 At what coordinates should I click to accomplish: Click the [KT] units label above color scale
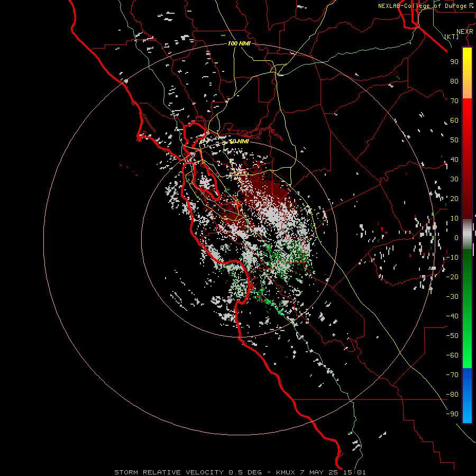pos(452,36)
